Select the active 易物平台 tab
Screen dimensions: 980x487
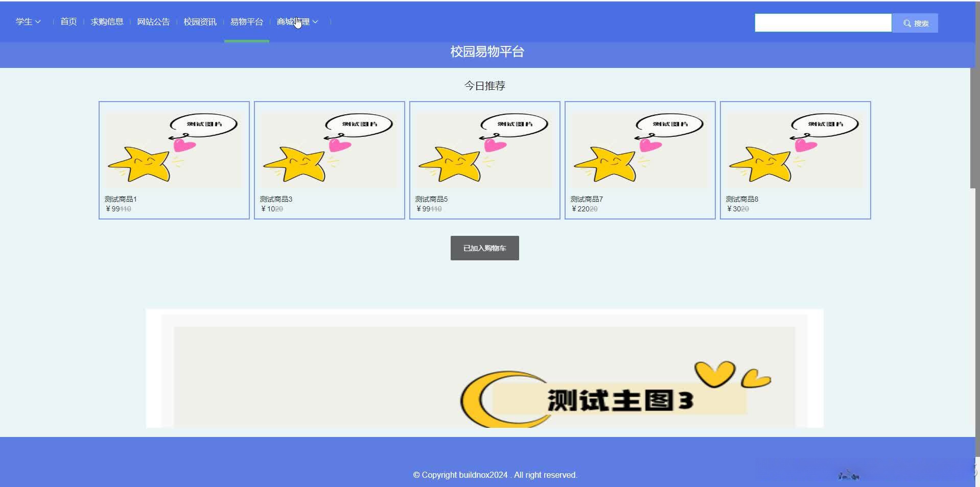[x=246, y=21]
